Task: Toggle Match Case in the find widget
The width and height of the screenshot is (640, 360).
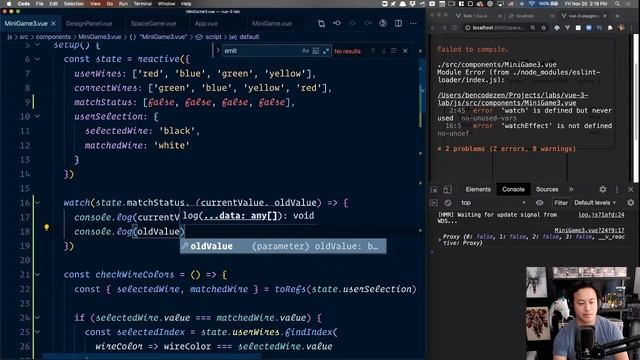Action: 305,51
